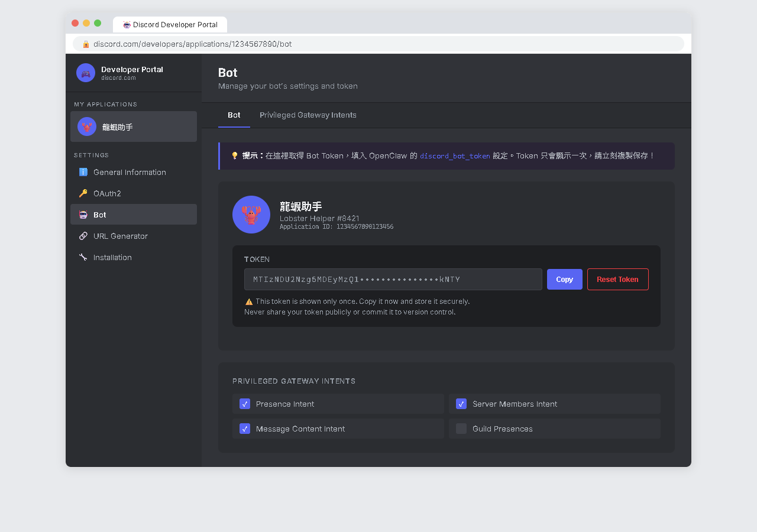Uncheck Server Members Intent
The width and height of the screenshot is (757, 532).
[x=461, y=404]
